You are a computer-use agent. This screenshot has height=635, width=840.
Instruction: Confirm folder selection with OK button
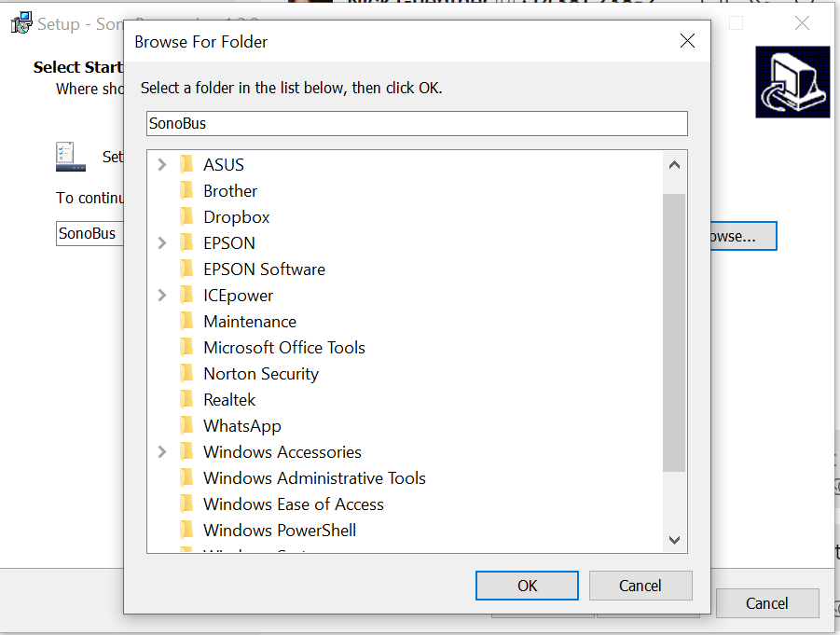(527, 586)
